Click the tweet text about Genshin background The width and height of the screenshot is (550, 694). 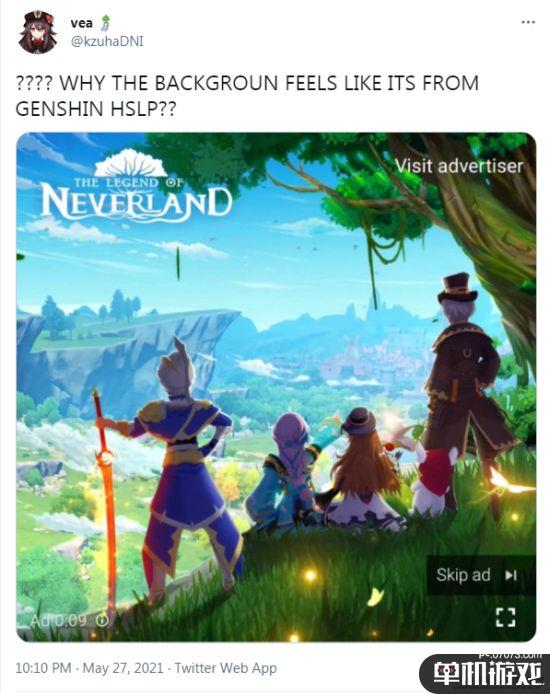pyautogui.click(x=247, y=96)
